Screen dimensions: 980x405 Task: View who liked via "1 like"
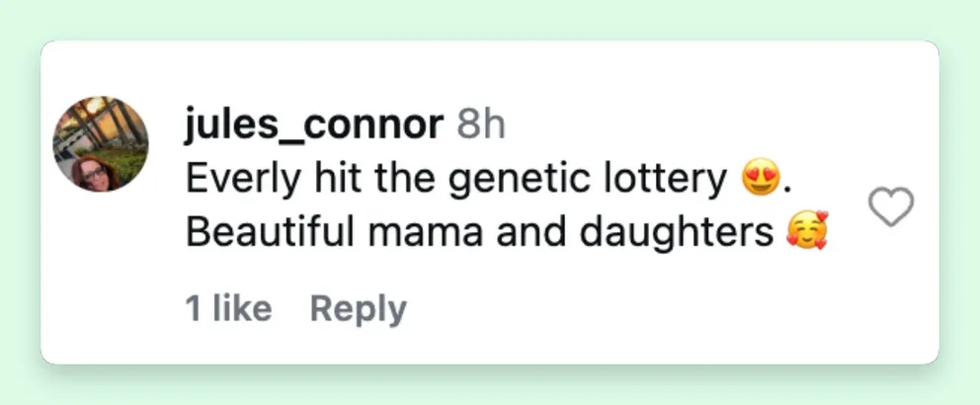tap(228, 309)
